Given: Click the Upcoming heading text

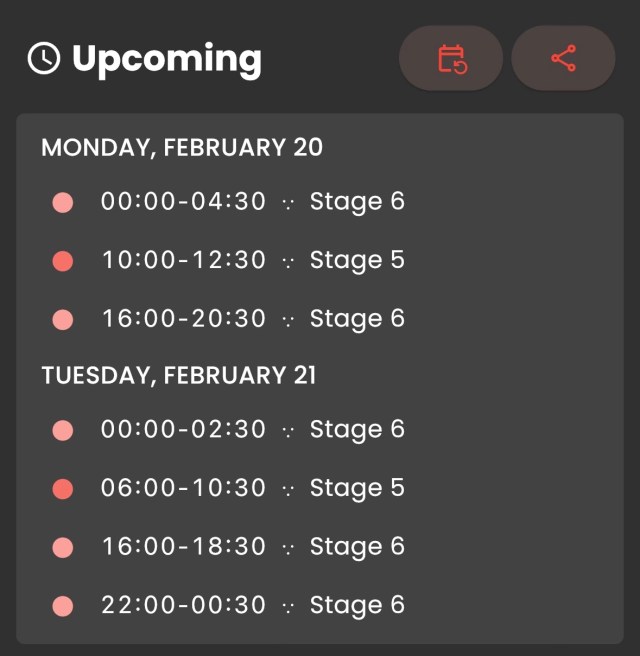Looking at the screenshot, I should tap(166, 59).
